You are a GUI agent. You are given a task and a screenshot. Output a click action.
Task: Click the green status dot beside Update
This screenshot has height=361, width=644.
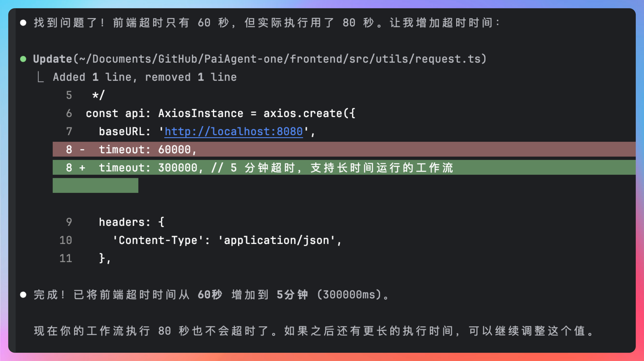point(23,59)
